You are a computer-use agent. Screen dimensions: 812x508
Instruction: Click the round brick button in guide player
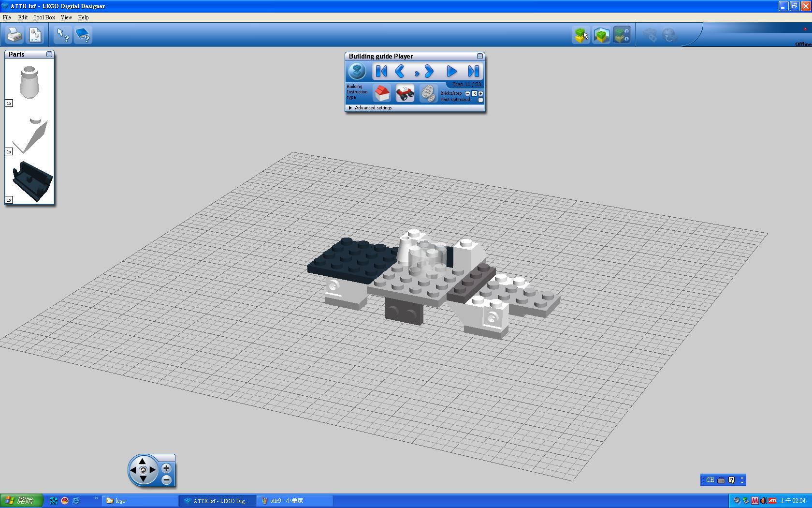tap(358, 72)
